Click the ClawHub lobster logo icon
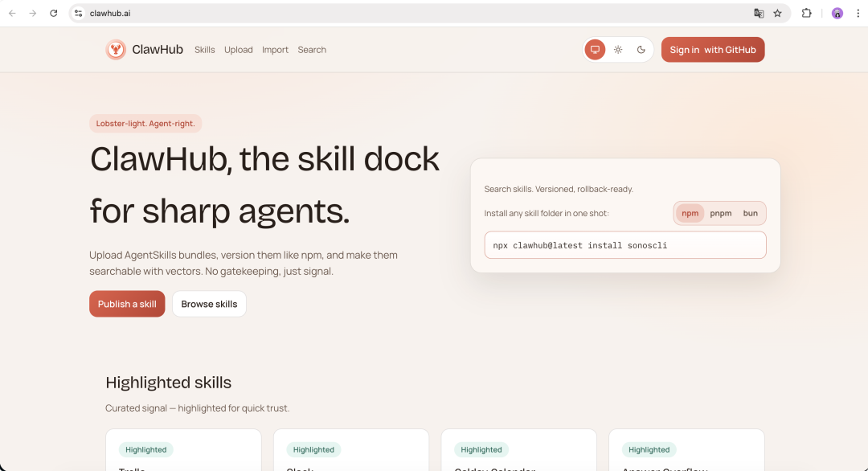The image size is (868, 471). (116, 50)
